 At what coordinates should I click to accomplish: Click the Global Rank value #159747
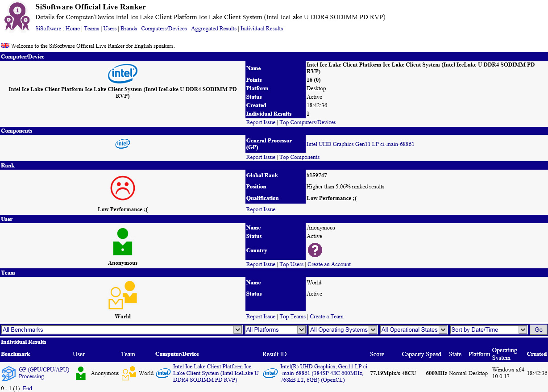[x=317, y=175]
